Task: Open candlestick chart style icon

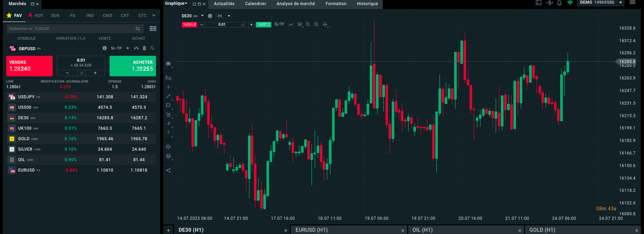Action: (300, 25)
